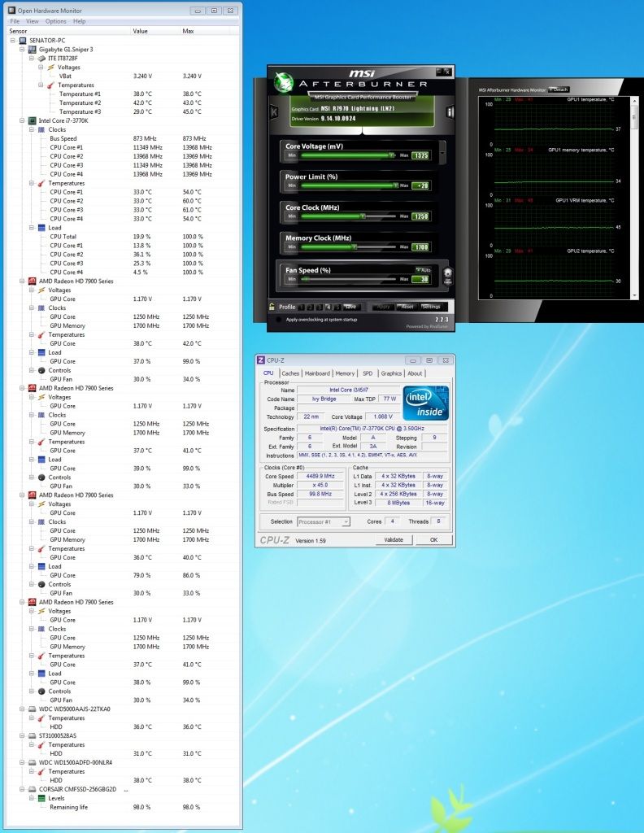
Task: Toggle the Auto fan speed checkbox
Action: click(x=423, y=270)
